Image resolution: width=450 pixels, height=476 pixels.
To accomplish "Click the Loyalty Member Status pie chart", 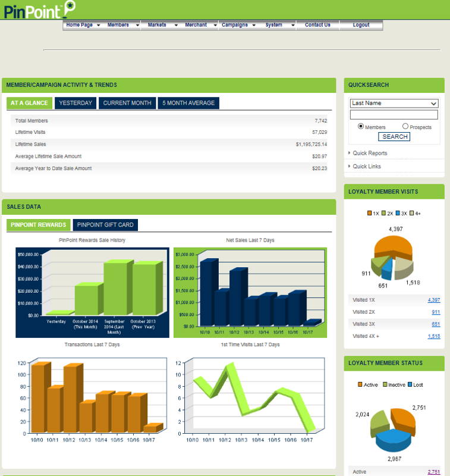I will [x=393, y=430].
